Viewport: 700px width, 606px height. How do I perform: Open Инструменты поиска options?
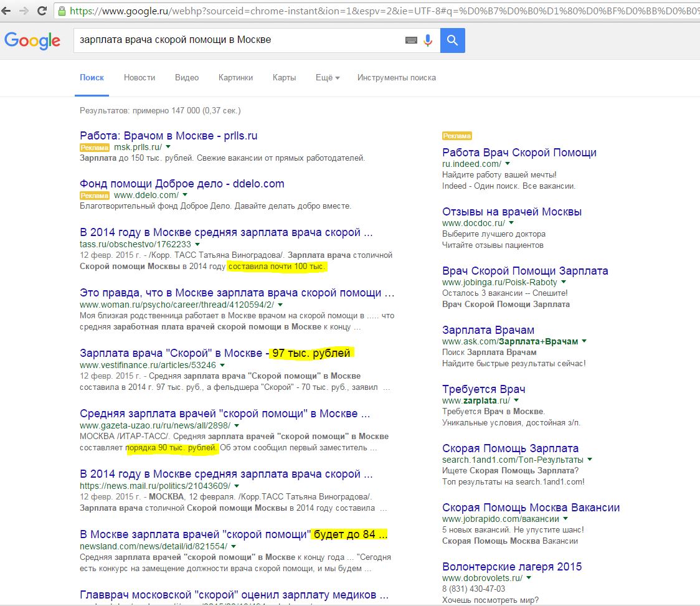coord(396,78)
